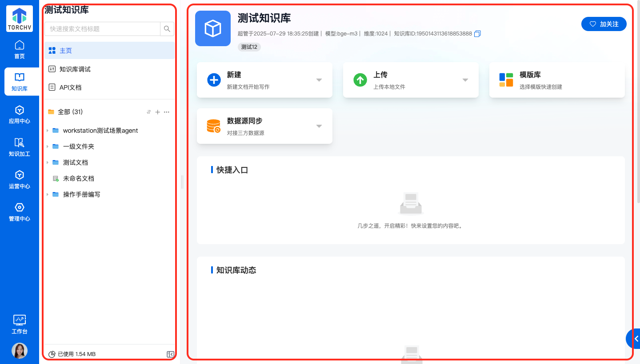This screenshot has height=364, width=640.
Task: Click the search magnifier icon
Action: tap(167, 29)
